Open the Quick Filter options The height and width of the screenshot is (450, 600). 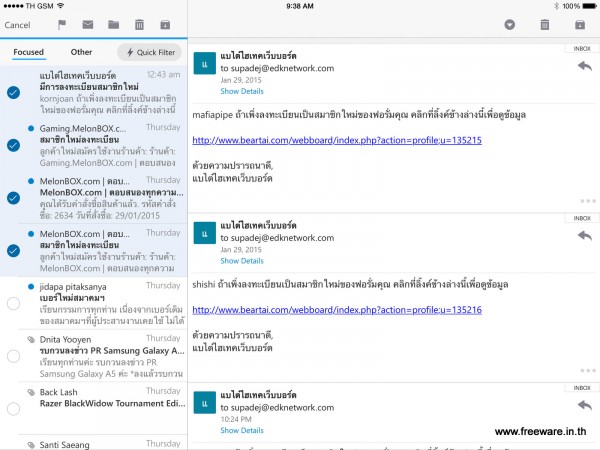tap(151, 53)
